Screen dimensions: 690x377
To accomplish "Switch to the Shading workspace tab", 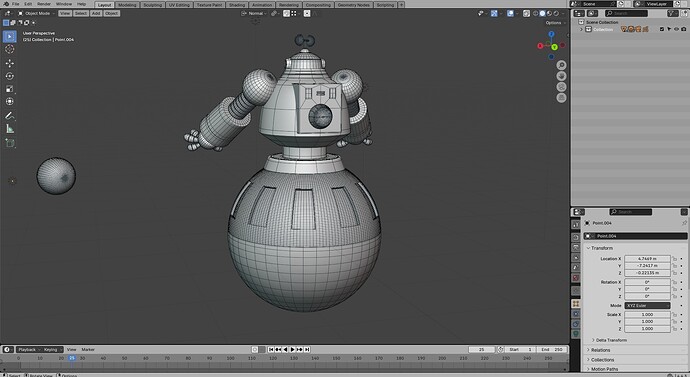I will 237,5.
